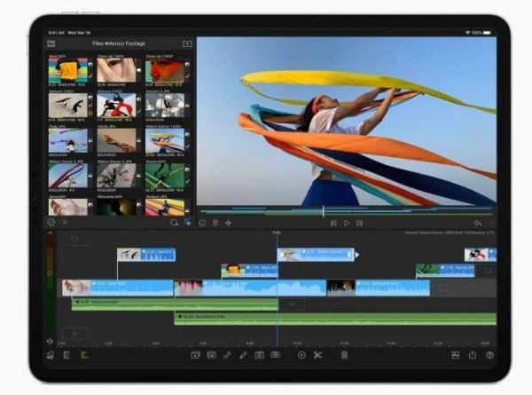Viewport: 532px width, 395px height.
Task: Open the project manager icon at bottom left
Action: (51, 355)
